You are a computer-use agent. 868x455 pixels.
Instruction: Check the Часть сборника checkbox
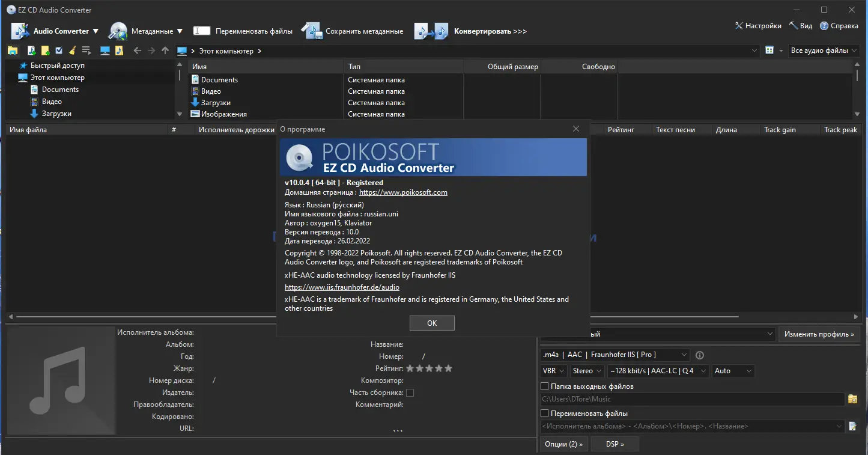410,392
